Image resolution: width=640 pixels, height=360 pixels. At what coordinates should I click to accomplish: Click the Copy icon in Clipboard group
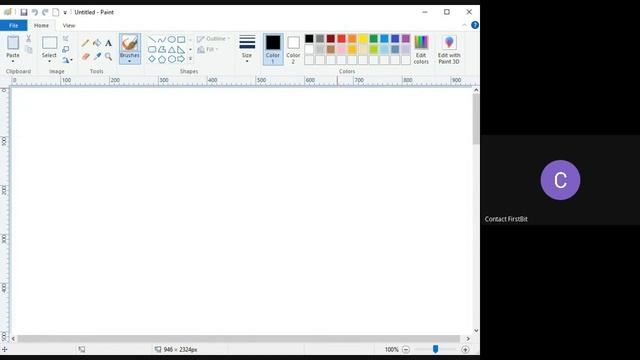(x=29, y=49)
